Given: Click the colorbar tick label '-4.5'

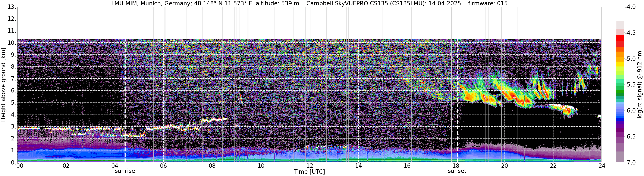Looking at the screenshot, I should click(x=630, y=33).
